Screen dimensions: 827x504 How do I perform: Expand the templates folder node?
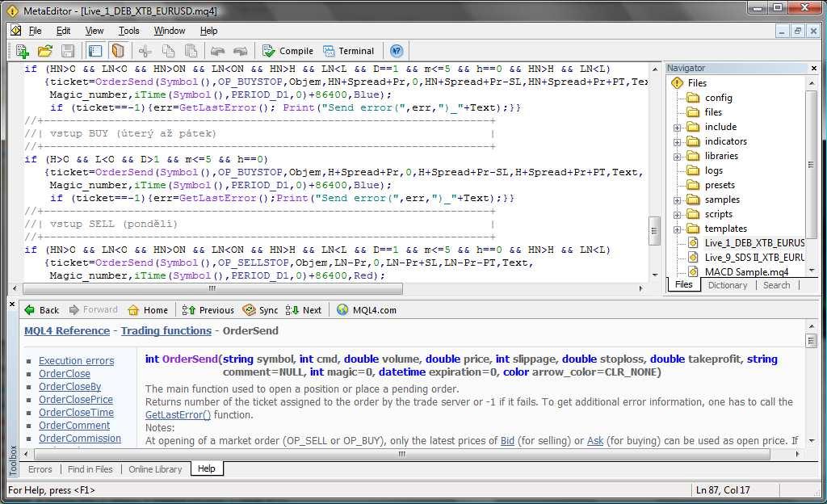click(x=678, y=229)
